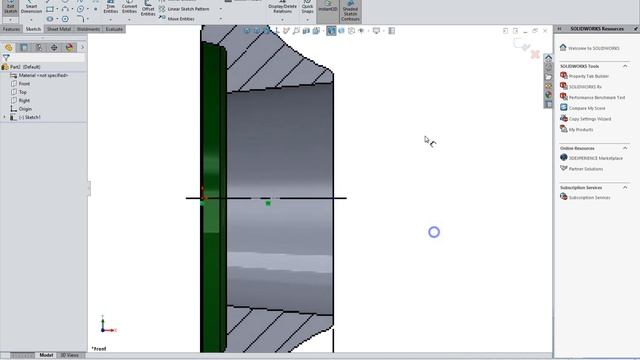Screen dimensions: 640x360
Task: Open Display/Delete Relations
Action: point(282,7)
